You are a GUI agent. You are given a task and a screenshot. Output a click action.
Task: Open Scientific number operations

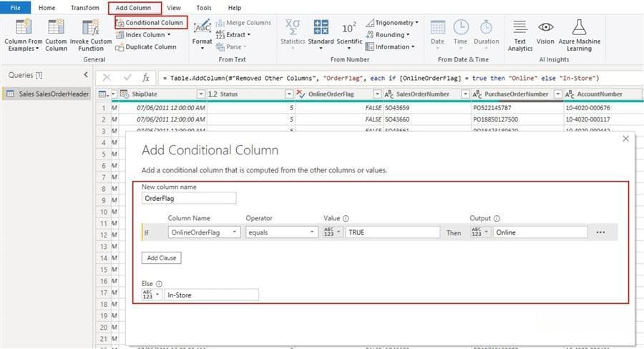point(349,34)
